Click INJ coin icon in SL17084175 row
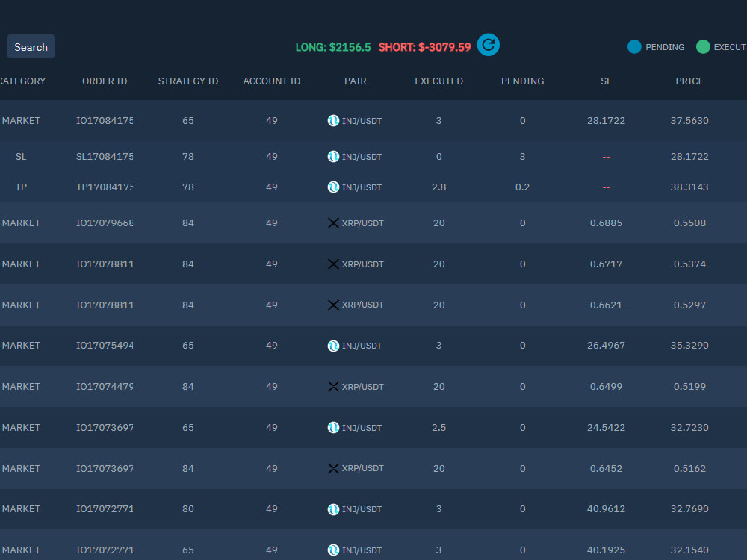Screen dimensions: 747x560 coord(333,156)
